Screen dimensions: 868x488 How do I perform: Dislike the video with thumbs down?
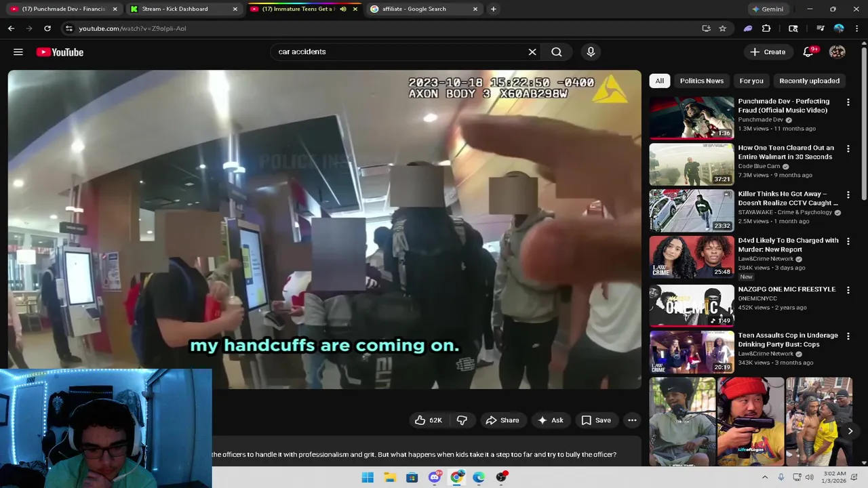click(462, 420)
